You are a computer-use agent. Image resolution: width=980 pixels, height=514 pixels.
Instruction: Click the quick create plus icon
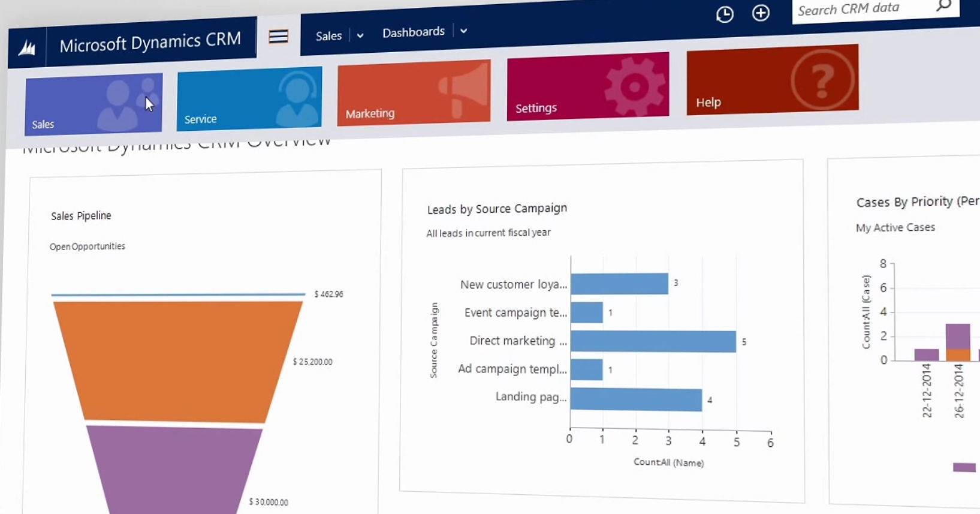coord(761,13)
